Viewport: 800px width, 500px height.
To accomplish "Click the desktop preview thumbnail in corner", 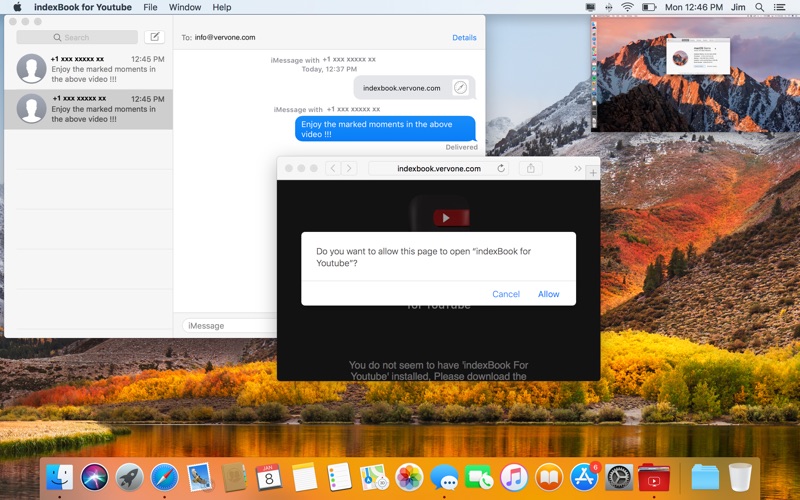I will pos(695,73).
